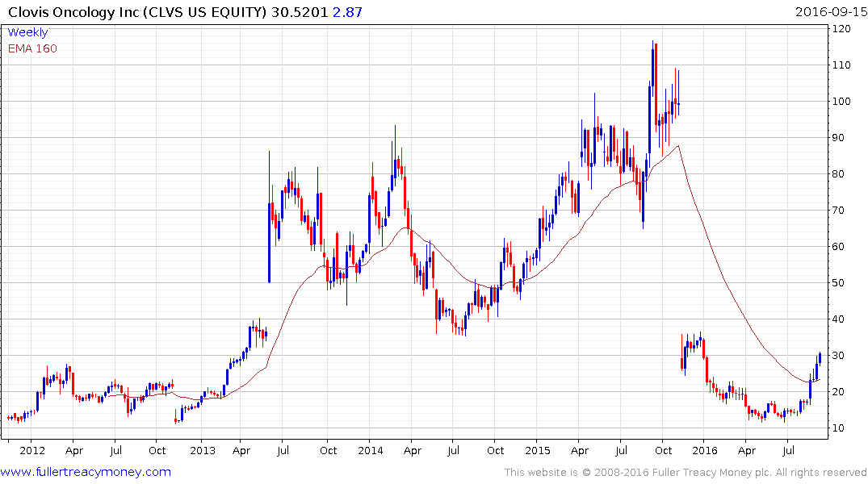868x484 pixels.
Task: Click the 2012 year label on time axis
Action: pyautogui.click(x=32, y=450)
